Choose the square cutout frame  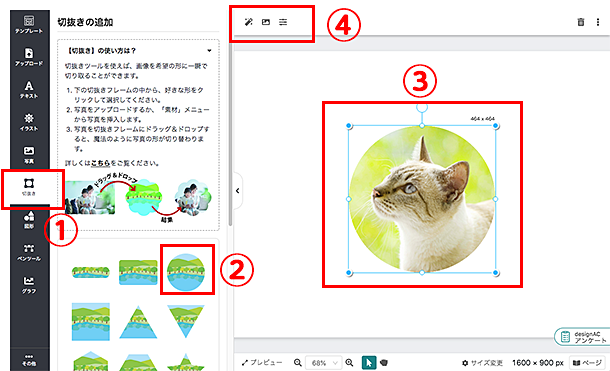pos(91,322)
